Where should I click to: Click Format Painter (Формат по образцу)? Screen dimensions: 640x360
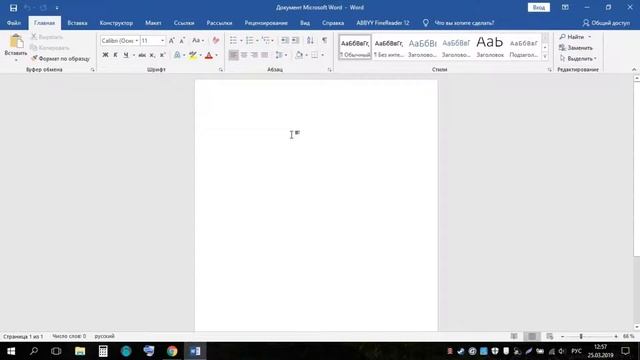(60, 59)
